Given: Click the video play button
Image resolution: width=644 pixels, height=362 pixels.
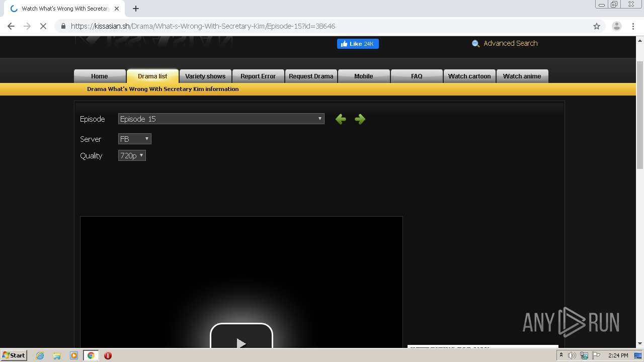Looking at the screenshot, I should click(x=242, y=336).
